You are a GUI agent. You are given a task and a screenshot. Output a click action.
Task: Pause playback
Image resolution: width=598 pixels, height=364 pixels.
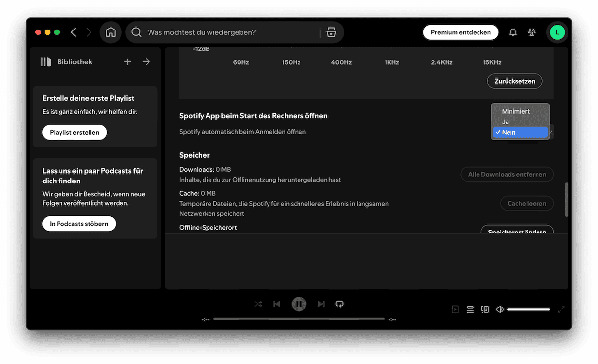point(299,304)
